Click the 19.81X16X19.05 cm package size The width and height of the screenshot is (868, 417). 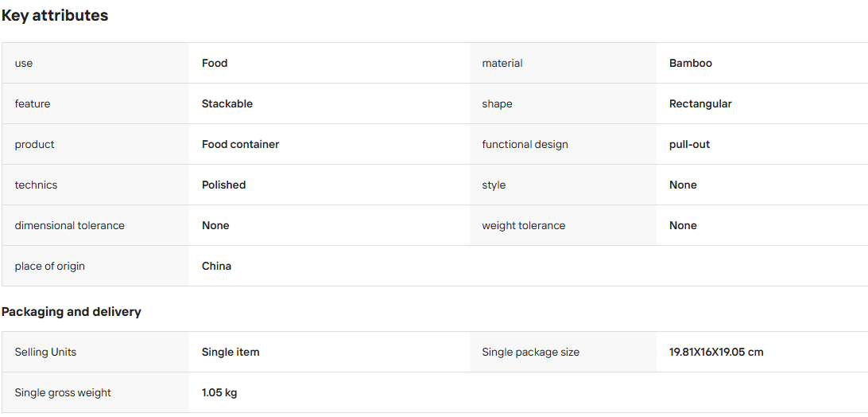tap(716, 352)
